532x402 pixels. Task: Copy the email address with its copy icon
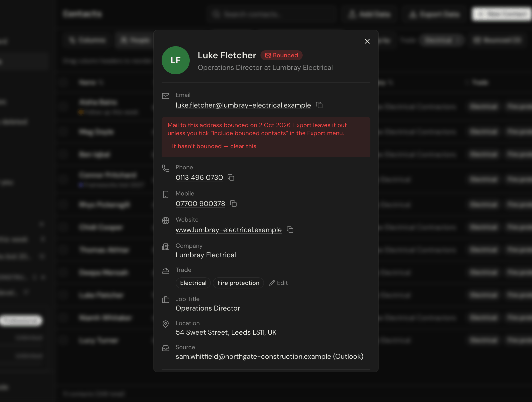click(319, 105)
